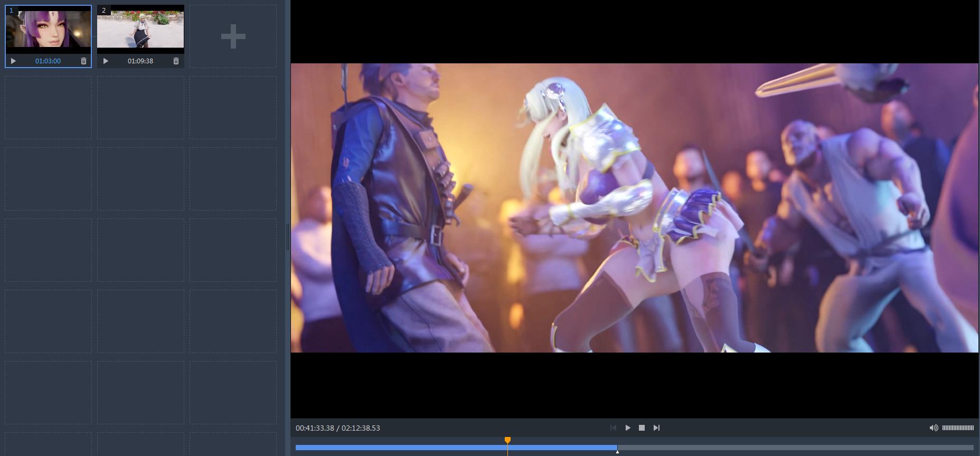Skip to next frame in the player
Screen dimensions: 980x456
pyautogui.click(x=656, y=428)
